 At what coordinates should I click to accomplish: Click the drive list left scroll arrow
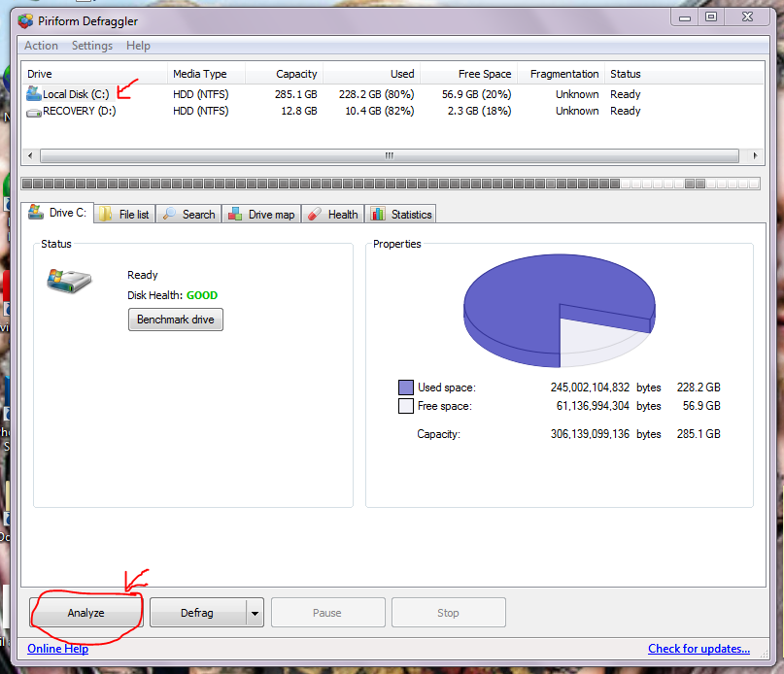(x=30, y=156)
